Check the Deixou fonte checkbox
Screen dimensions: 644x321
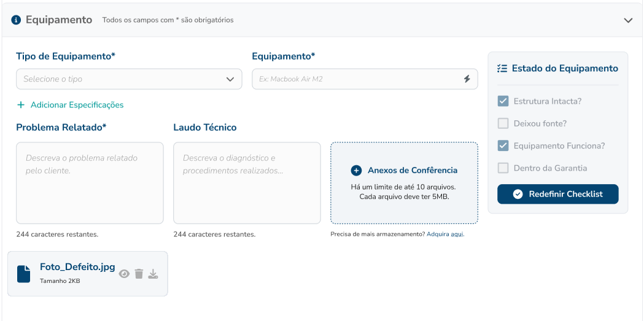[x=503, y=123]
